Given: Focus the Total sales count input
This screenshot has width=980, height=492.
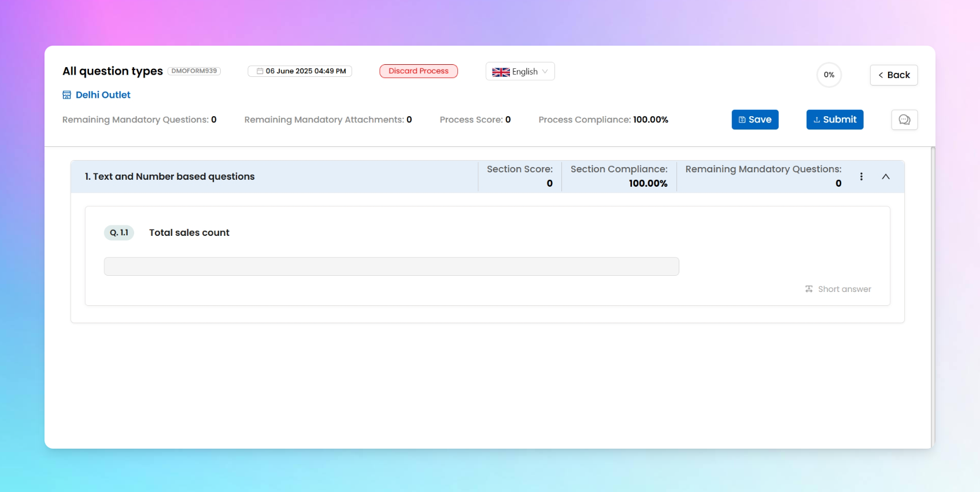Looking at the screenshot, I should [x=391, y=267].
